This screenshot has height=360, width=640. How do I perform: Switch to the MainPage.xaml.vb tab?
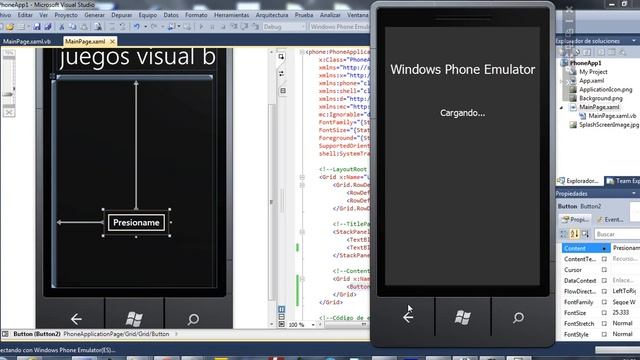27,41
